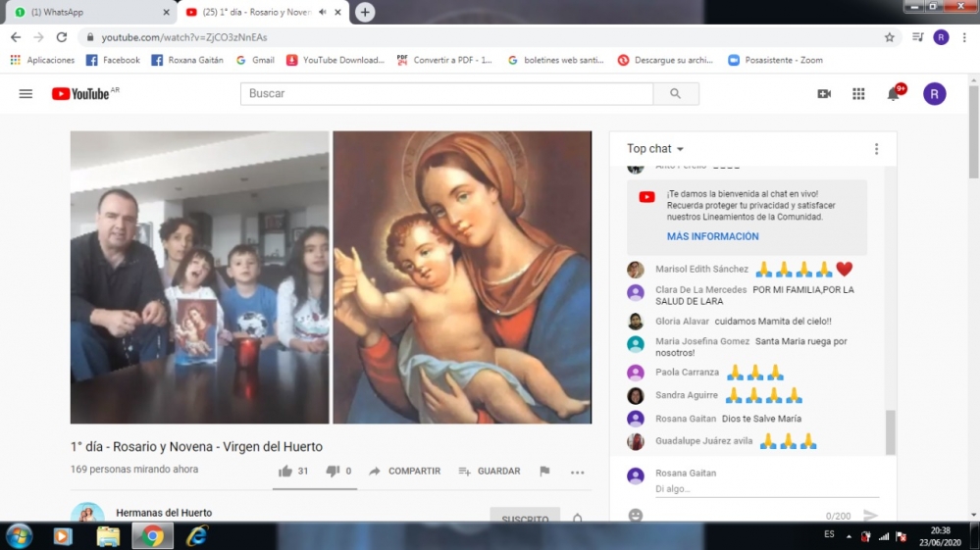Open the create video camera icon
The width and height of the screenshot is (980, 550).
(824, 94)
